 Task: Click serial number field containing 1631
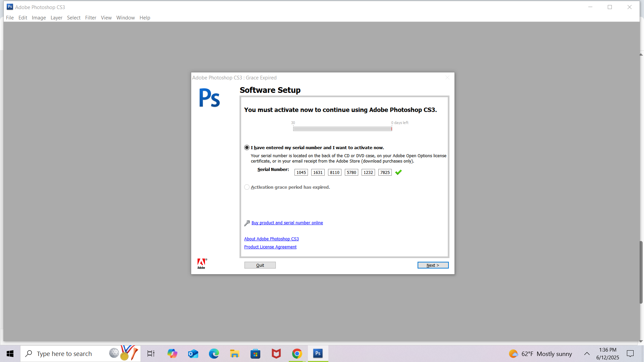318,172
